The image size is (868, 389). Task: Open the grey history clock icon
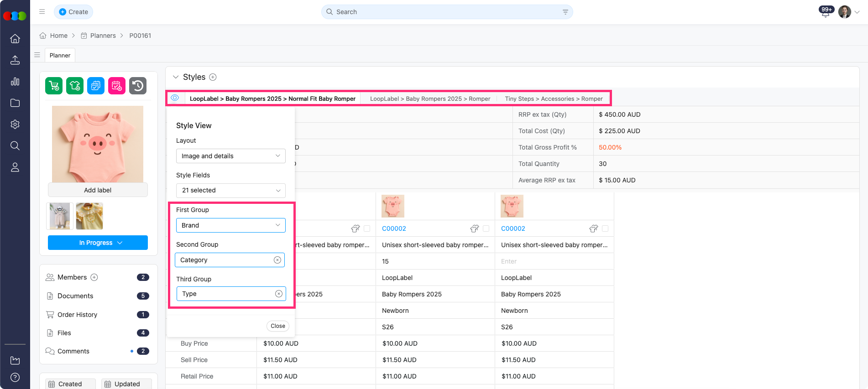138,86
